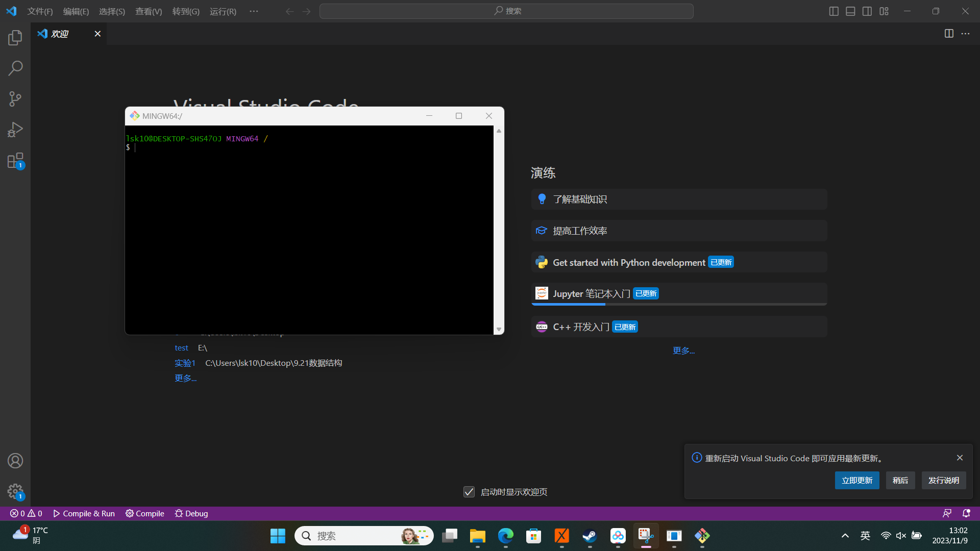
Task: Toggle the 启动时显示欢迎页 checkbox
Action: coord(469,492)
